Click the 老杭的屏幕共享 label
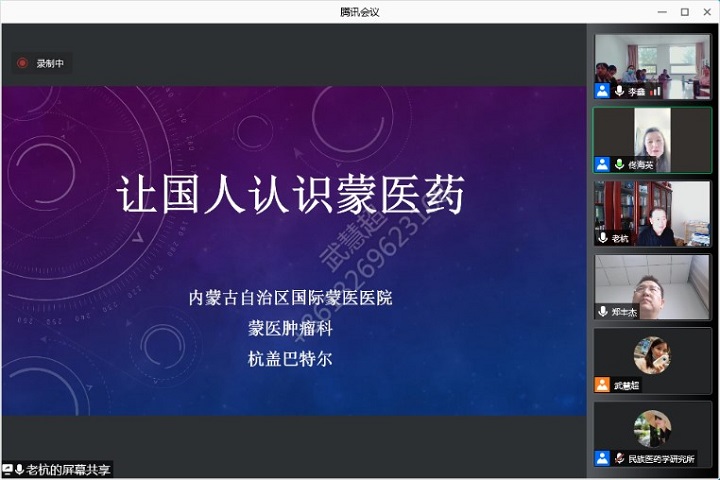 [69, 470]
